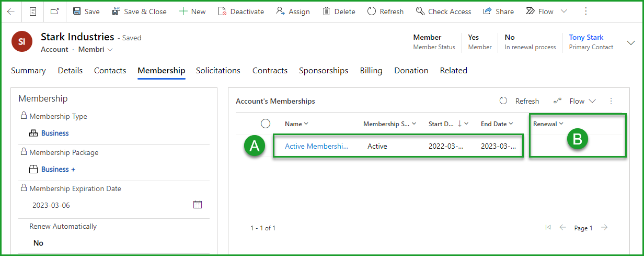Open calendar picker for Membership Expiration Date
This screenshot has width=644, height=256.
pos(198,205)
